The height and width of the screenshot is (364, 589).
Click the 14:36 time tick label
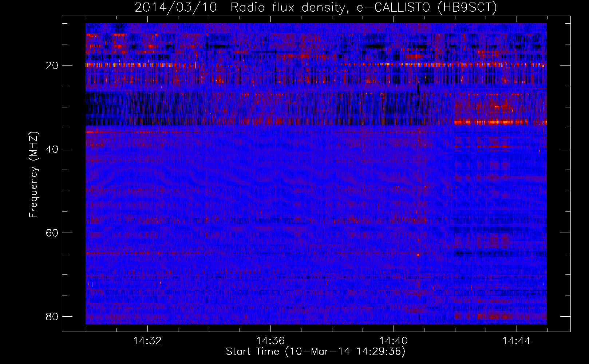[270, 341]
